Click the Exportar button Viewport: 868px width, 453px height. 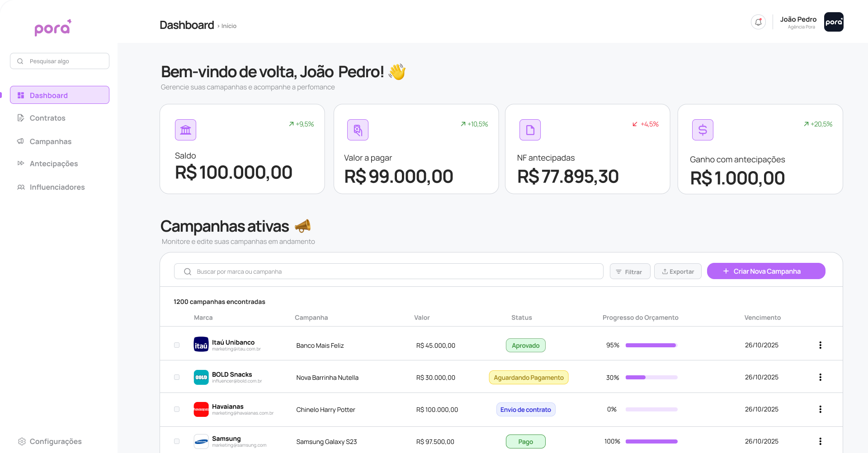(678, 271)
